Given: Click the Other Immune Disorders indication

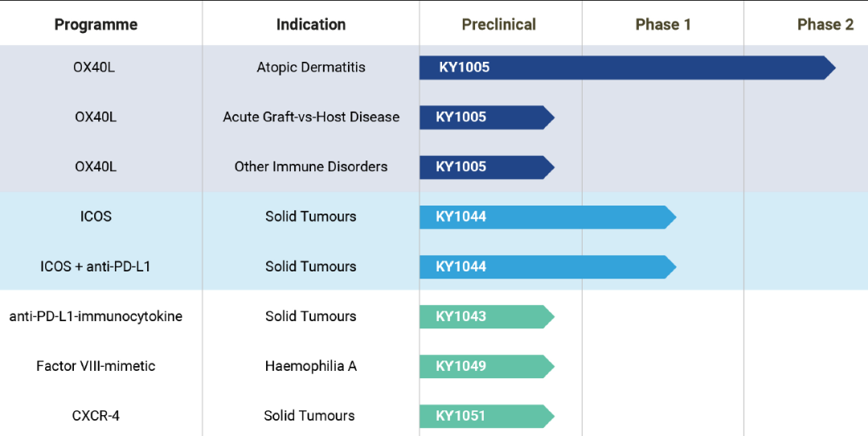Looking at the screenshot, I should point(311,167).
